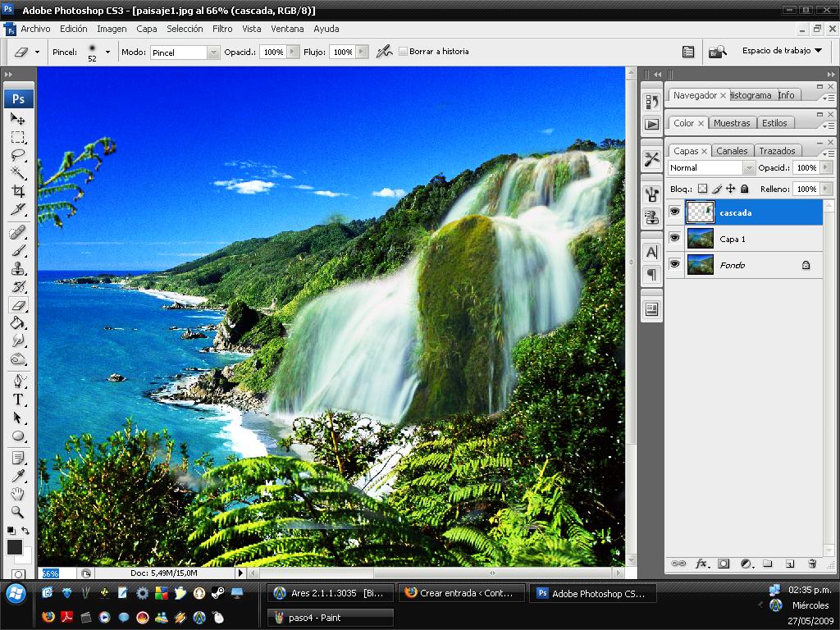The image size is (840, 630).
Task: Delete layer with trash icon
Action: pyautogui.click(x=812, y=564)
